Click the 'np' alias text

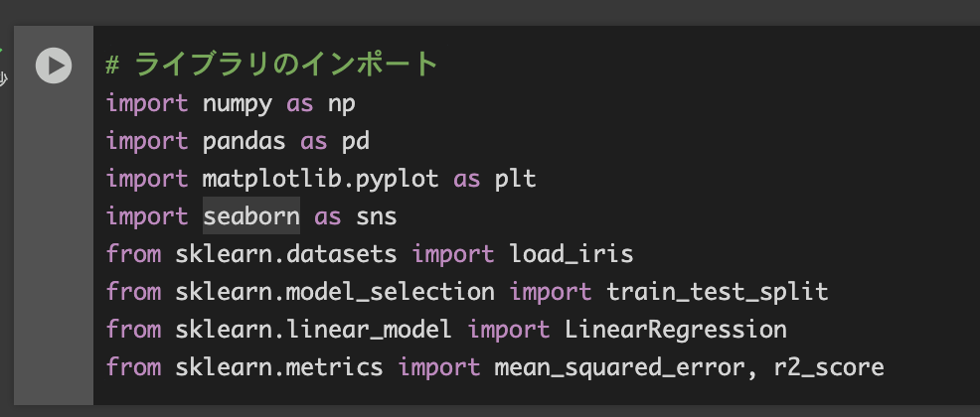[x=342, y=105]
